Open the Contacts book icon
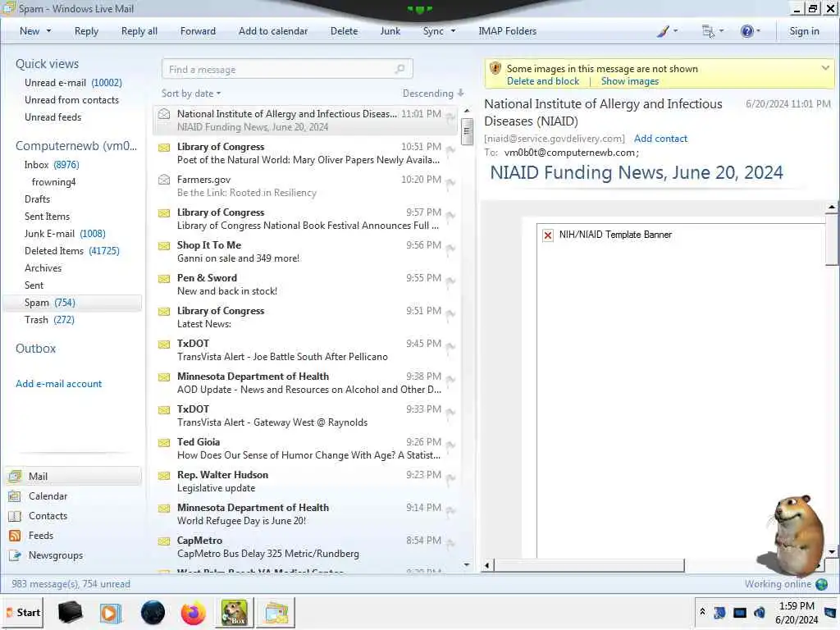Image resolution: width=840 pixels, height=630 pixels. (x=15, y=516)
